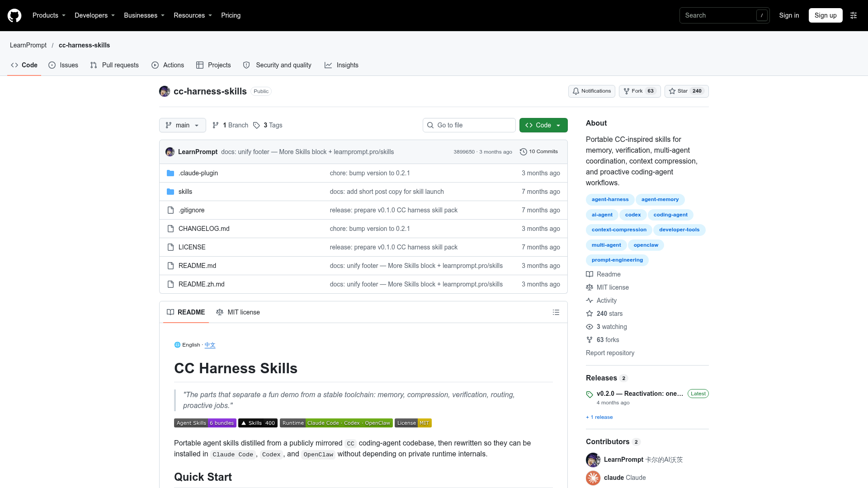Select the agent-harness topic tag
This screenshot has width=868, height=488.
coord(610,199)
